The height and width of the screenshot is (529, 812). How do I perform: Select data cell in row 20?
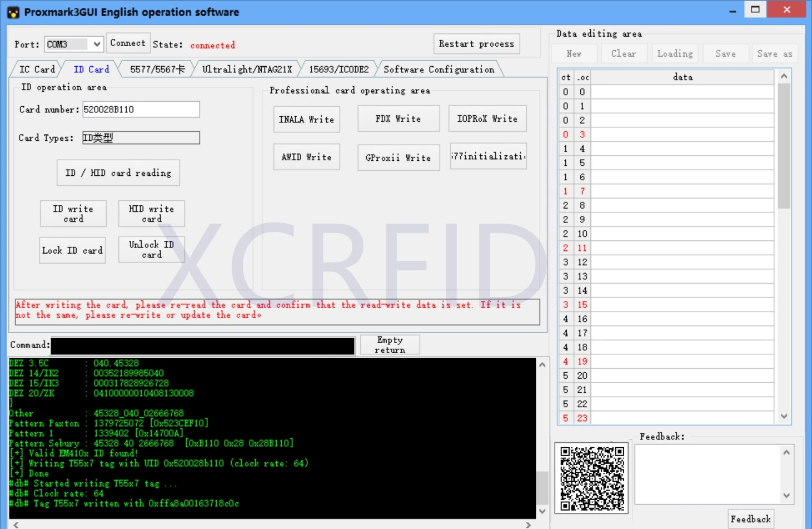[683, 375]
